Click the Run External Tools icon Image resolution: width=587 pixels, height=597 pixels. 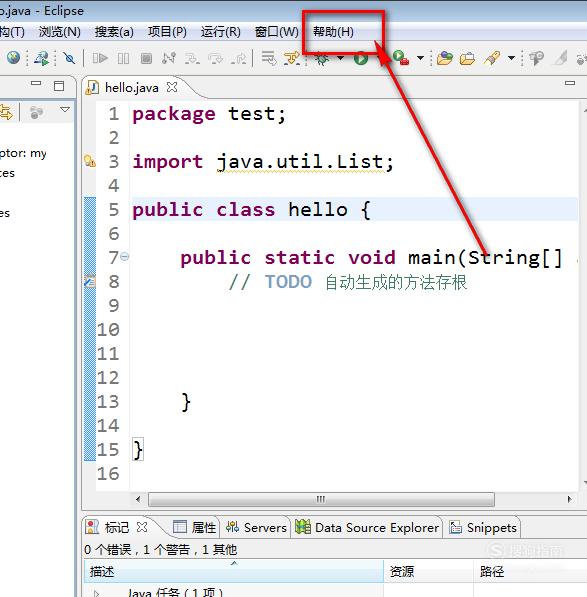coord(401,58)
